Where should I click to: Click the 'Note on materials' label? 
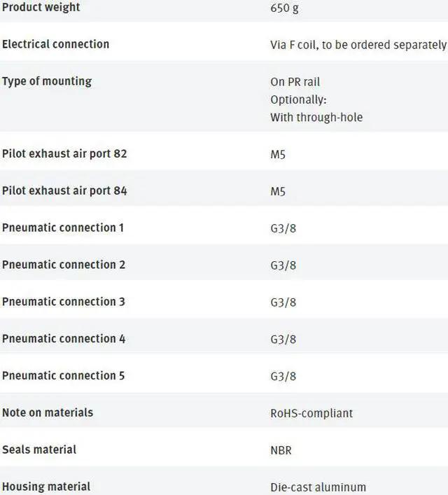(x=48, y=412)
